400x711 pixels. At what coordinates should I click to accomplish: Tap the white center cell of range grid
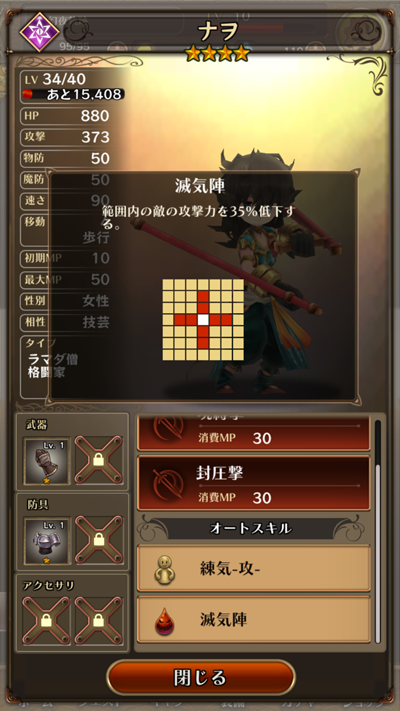203,320
